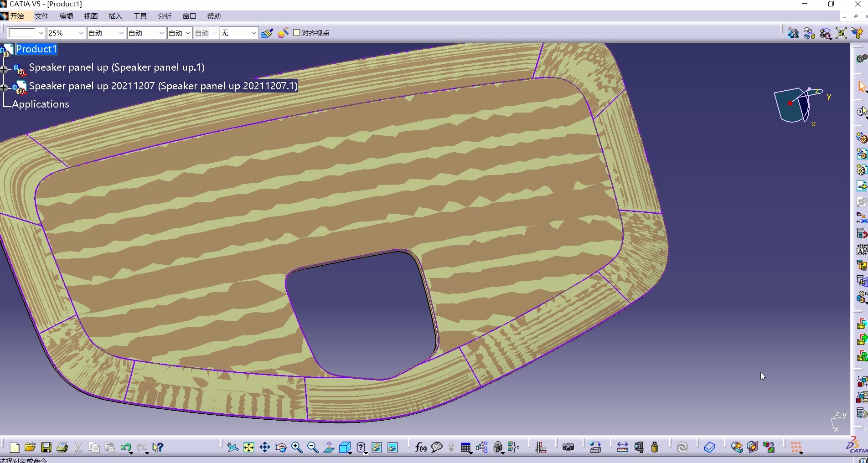This screenshot has width=868, height=463.
Task: Select the Pan view tool
Action: 265,448
